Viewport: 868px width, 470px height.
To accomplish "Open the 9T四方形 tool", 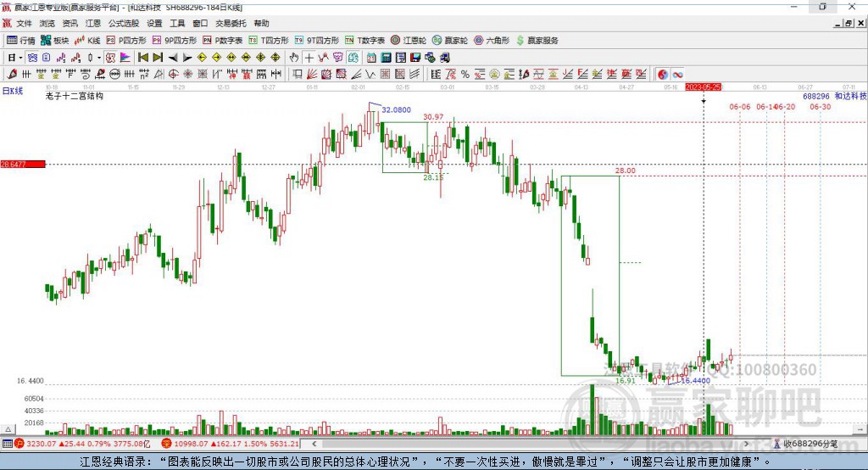I will [x=317, y=41].
